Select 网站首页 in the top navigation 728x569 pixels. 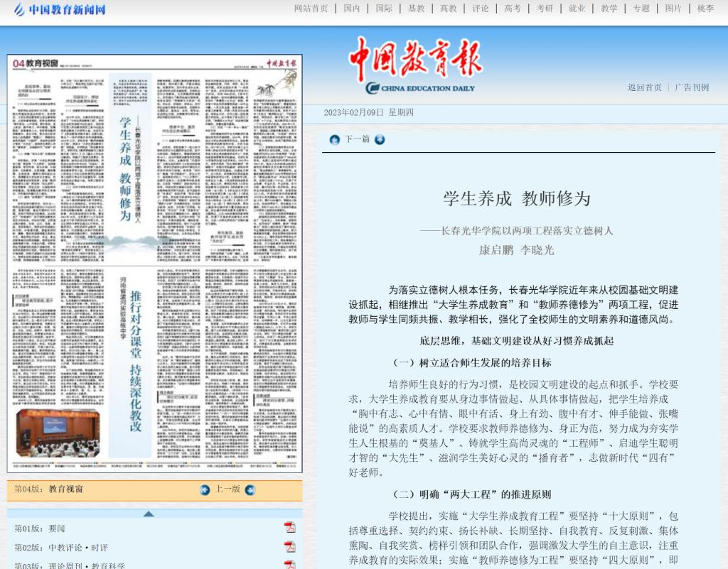[311, 9]
